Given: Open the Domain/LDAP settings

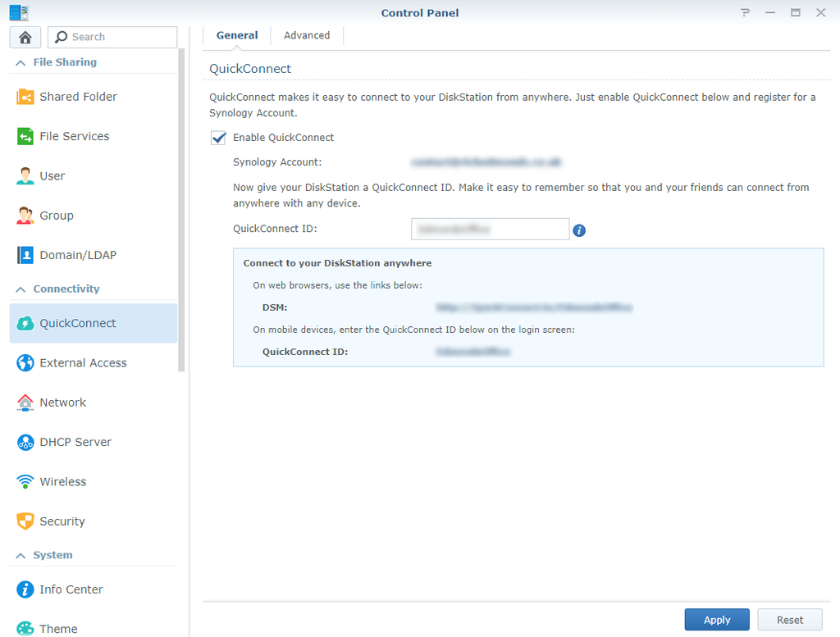Looking at the screenshot, I should pos(76,255).
